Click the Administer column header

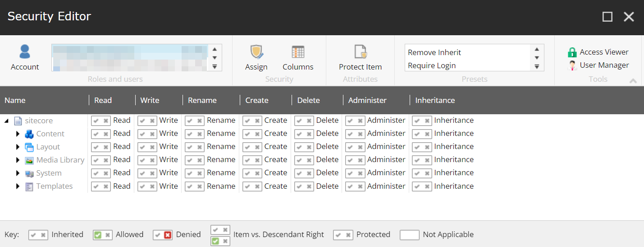click(367, 100)
